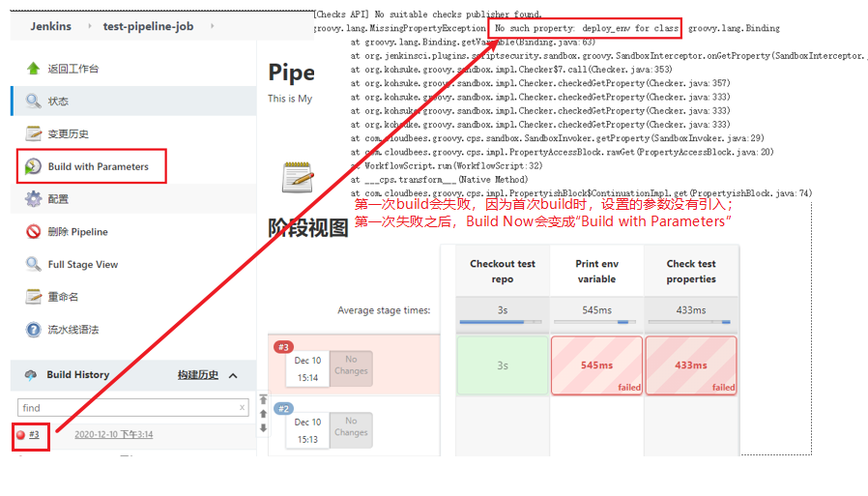The image size is (868, 496).
Task: Click the up arrow in the build history pager
Action: (264, 414)
